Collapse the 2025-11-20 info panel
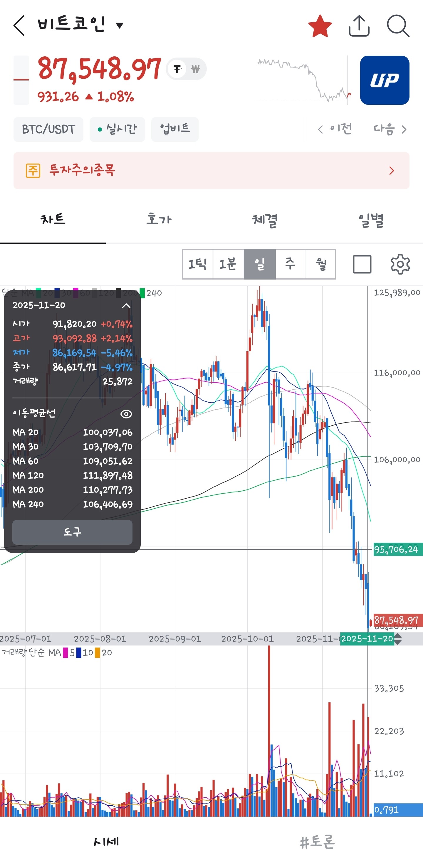 [126, 306]
